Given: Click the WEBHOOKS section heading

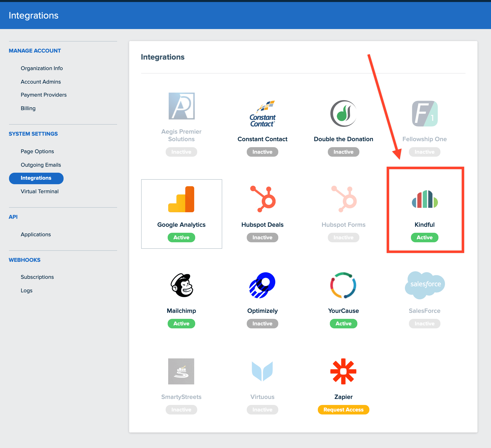Looking at the screenshot, I should (25, 260).
